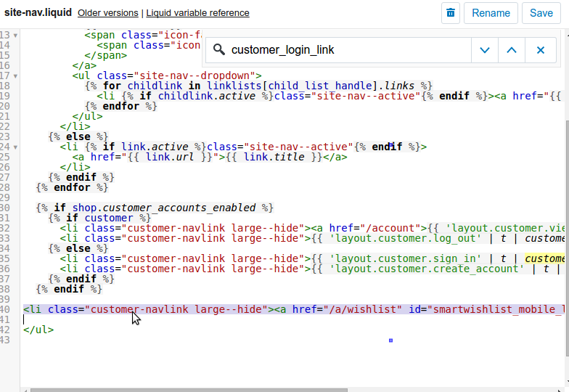The image size is (569, 392).
Task: Click '/a/wishlist' href on line 40
Action: click(363, 309)
